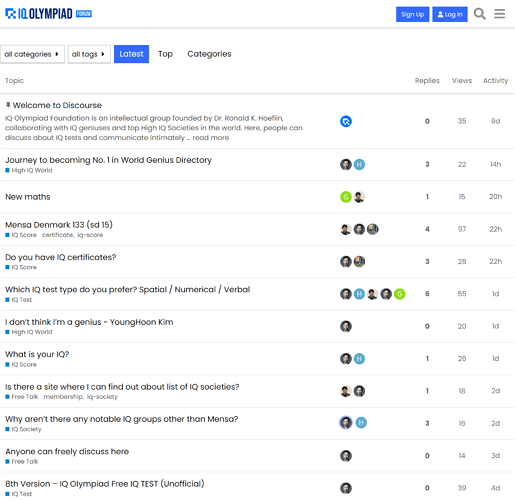Open the search magnifier icon
The image size is (515, 500).
tap(479, 14)
